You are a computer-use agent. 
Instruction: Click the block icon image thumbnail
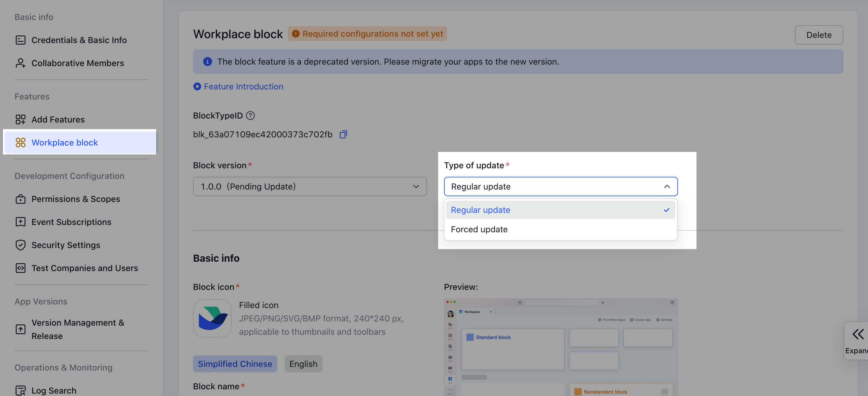tap(212, 318)
